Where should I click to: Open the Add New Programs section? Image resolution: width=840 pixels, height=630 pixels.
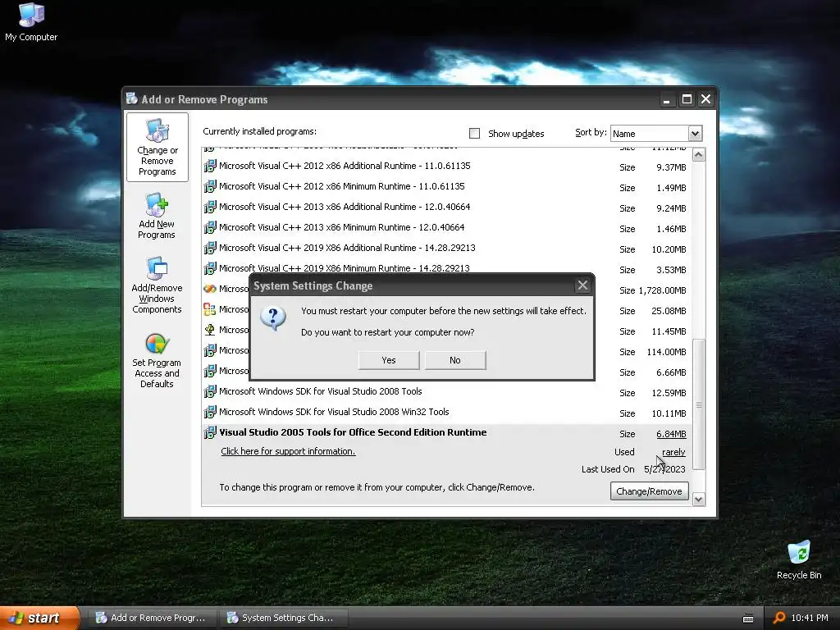point(157,216)
